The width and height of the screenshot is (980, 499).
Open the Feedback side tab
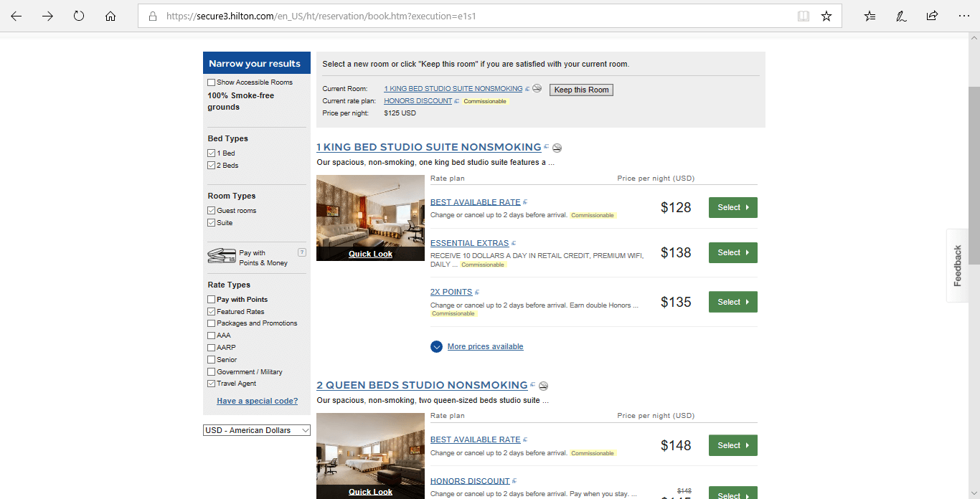[957, 266]
